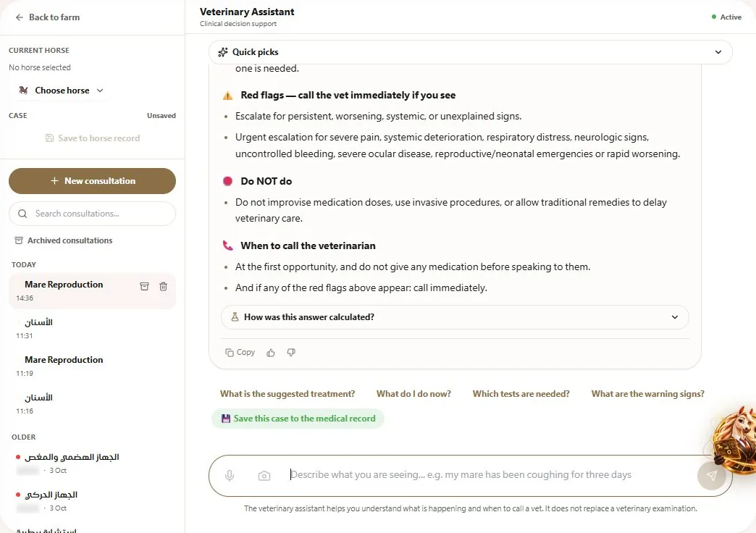Open the Choose horse dropdown
The image size is (756, 533).
click(62, 91)
